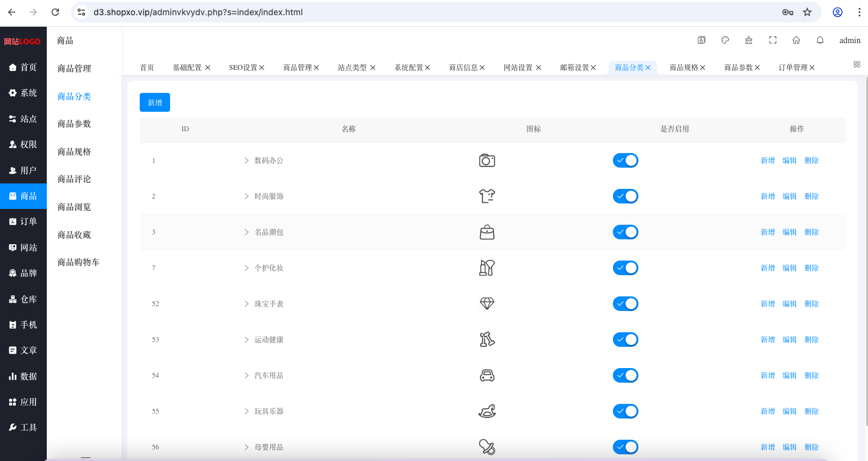Open the language switch icon in header

pos(701,40)
